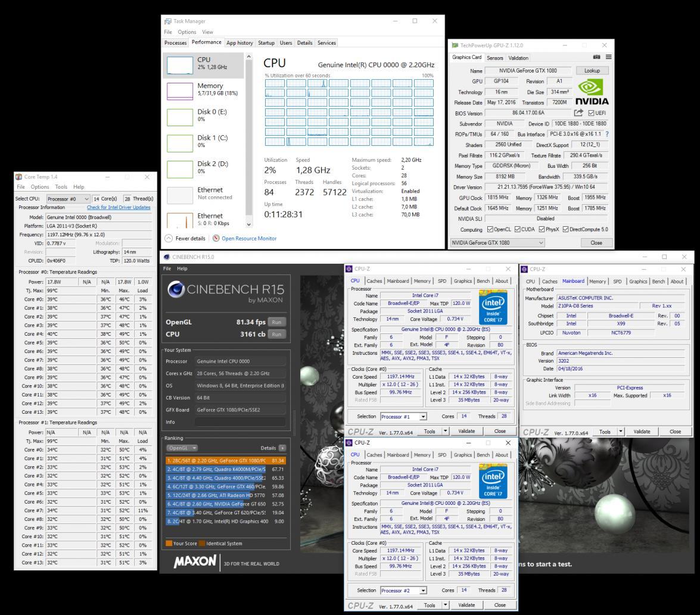This screenshot has width=700, height=615.
Task: Click the Core Temp title bar icon
Action: [18, 177]
